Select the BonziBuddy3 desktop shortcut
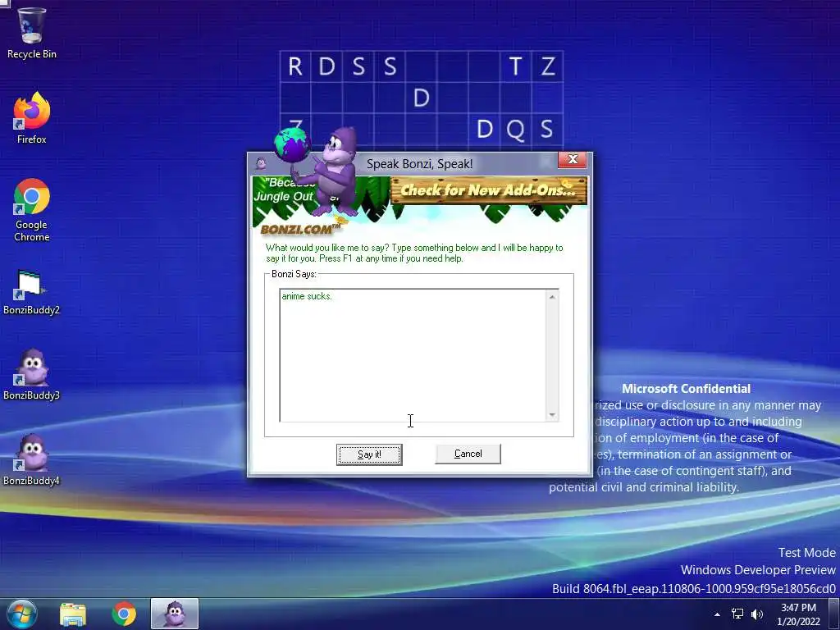This screenshot has height=630, width=840. 31,375
